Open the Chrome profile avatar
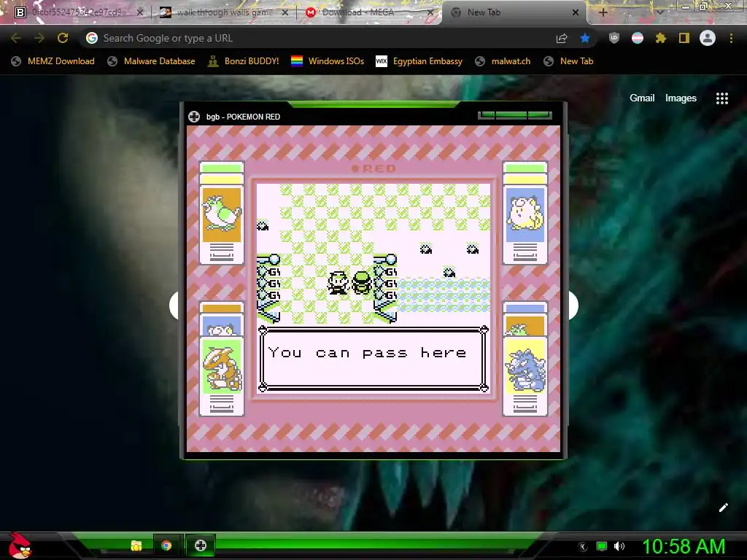This screenshot has height=560, width=747. (708, 38)
